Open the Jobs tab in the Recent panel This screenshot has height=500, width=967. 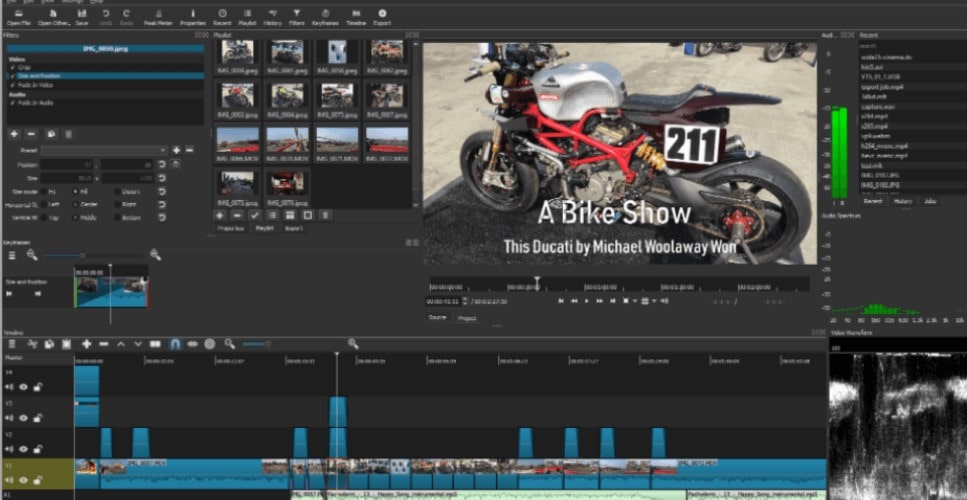click(929, 201)
